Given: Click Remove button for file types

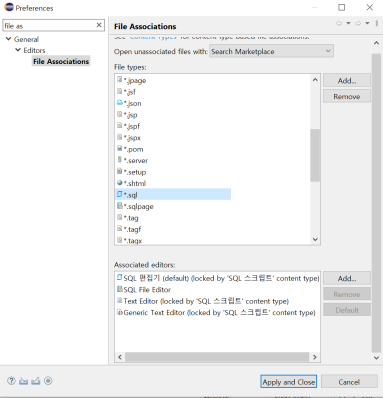Looking at the screenshot, I should pyautogui.click(x=347, y=96).
